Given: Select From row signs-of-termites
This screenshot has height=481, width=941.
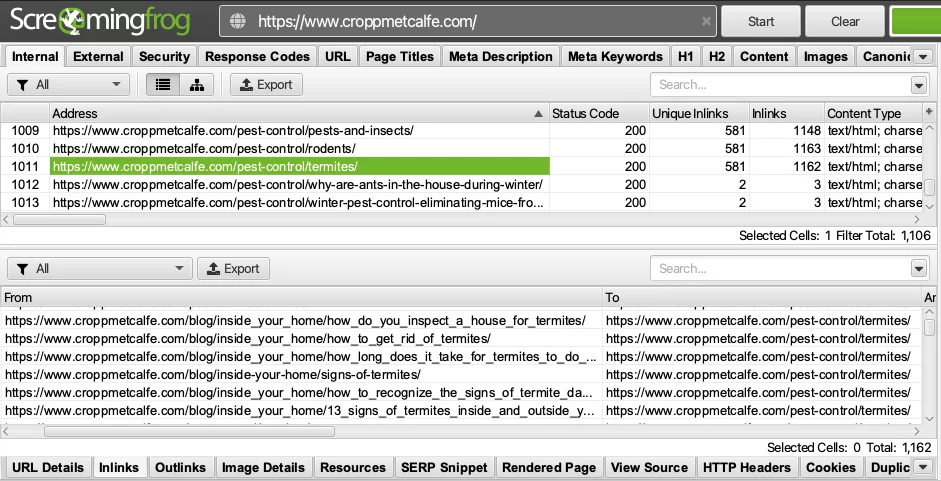Looking at the screenshot, I should click(x=301, y=375).
